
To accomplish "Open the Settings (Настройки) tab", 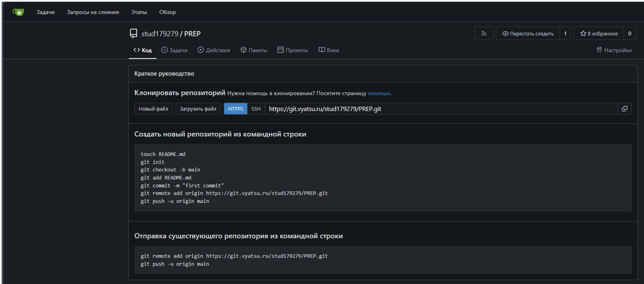I will coord(614,50).
